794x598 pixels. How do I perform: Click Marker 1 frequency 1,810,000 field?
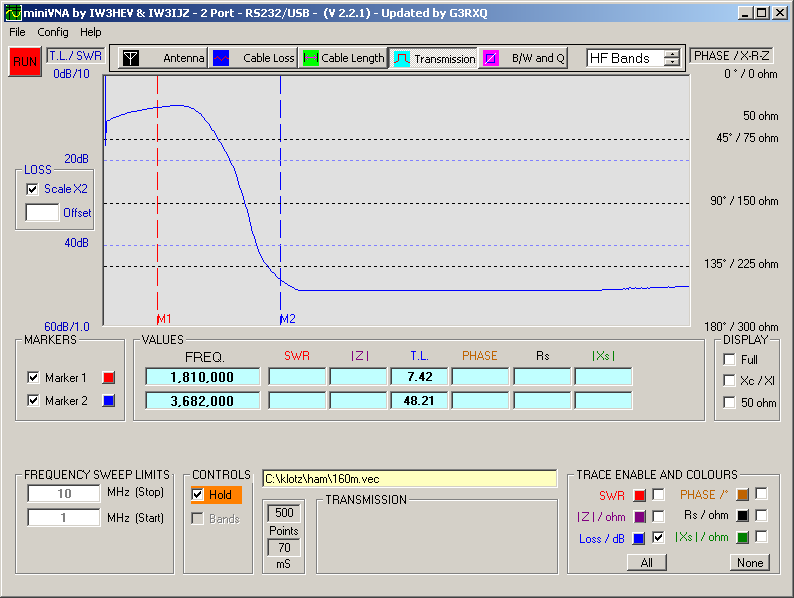[x=203, y=377]
